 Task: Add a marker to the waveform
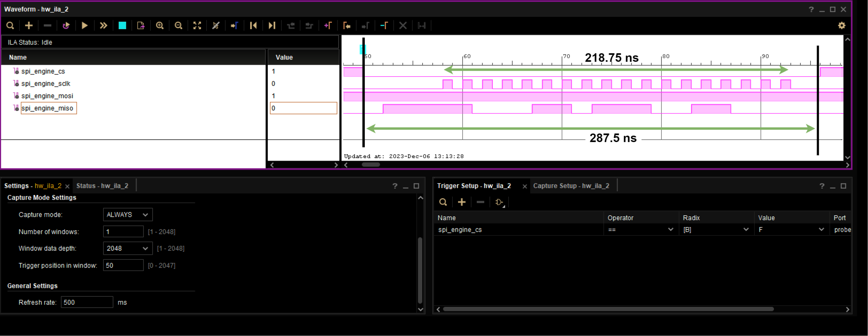click(x=328, y=25)
